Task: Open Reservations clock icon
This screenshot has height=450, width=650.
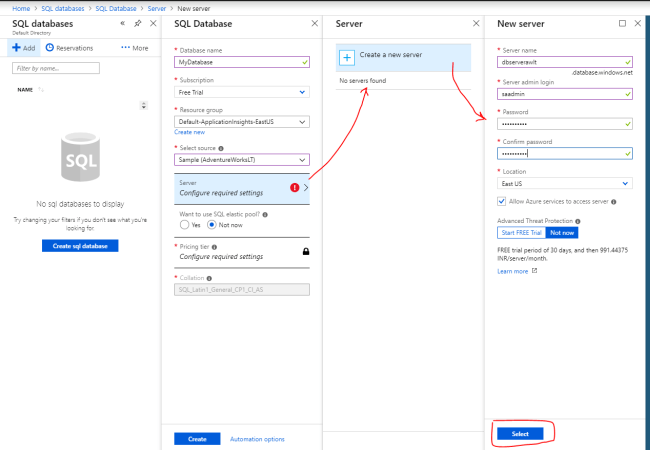Action: 49,48
